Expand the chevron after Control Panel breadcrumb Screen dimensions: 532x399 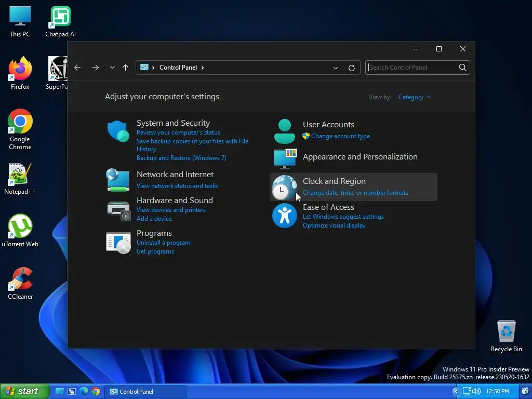[203, 68]
